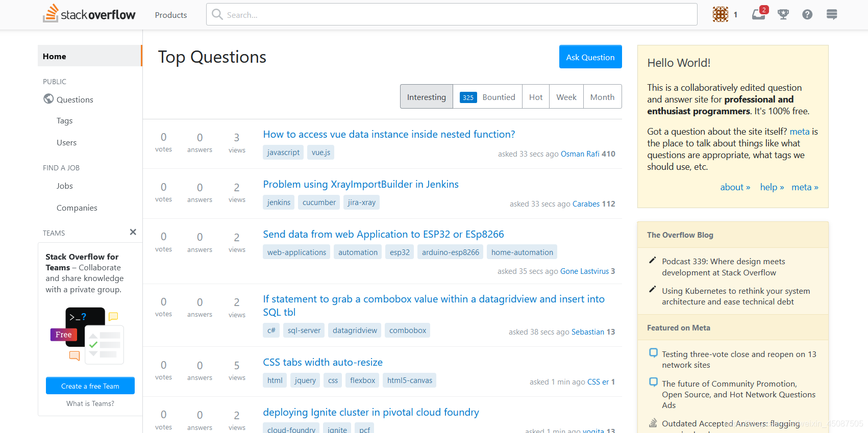The image size is (868, 433).
Task: Click the Ask Question button
Action: [x=590, y=57]
